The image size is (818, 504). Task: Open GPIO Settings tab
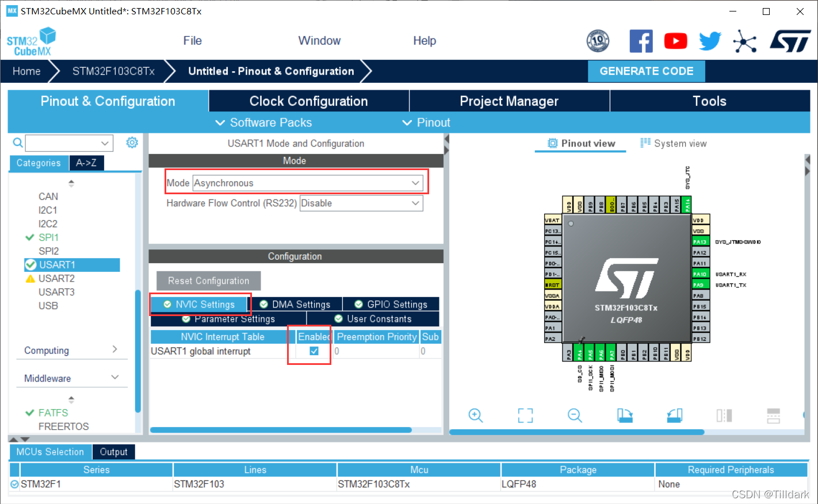click(391, 304)
